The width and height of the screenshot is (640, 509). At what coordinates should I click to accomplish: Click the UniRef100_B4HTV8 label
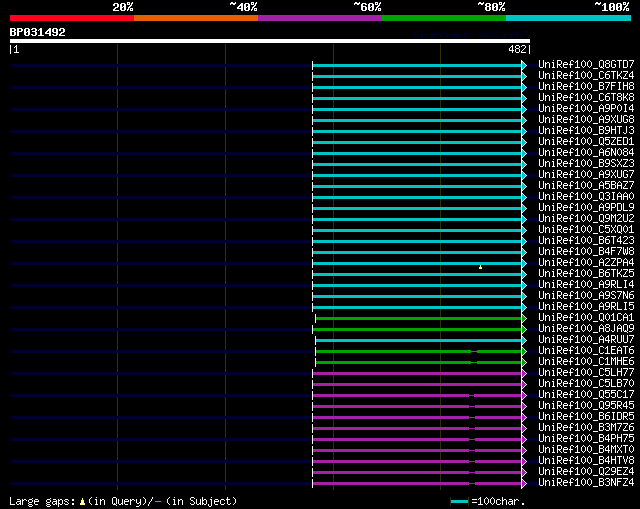point(586,461)
